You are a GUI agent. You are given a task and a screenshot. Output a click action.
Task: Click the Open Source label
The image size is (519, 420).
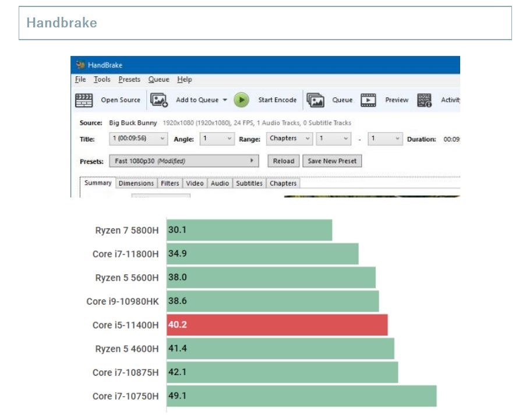121,100
